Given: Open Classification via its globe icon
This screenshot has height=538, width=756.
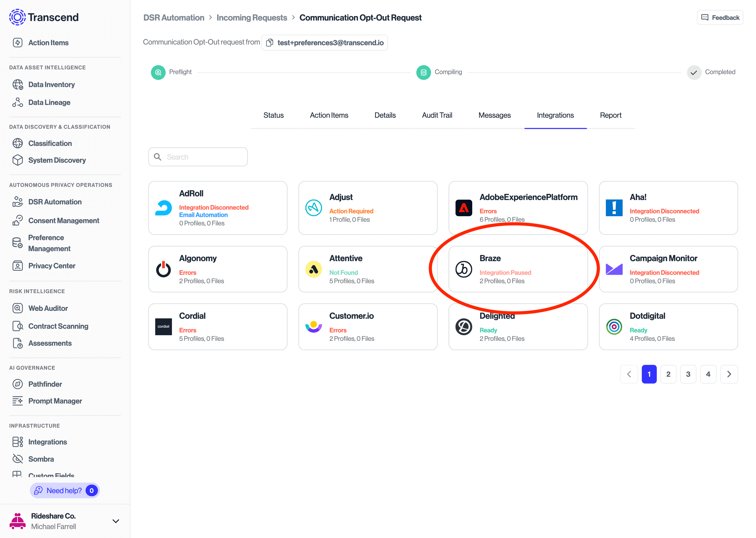Looking at the screenshot, I should [x=18, y=143].
